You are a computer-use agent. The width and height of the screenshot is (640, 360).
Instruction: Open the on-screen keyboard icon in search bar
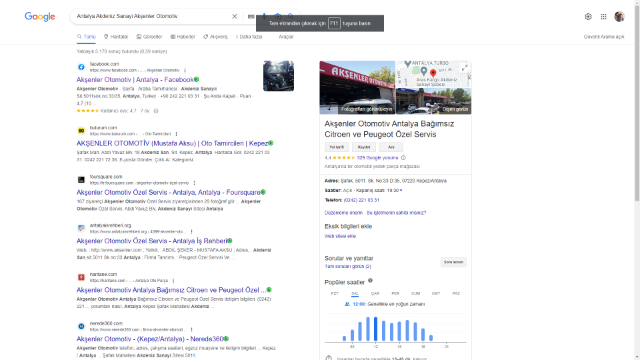[x=251, y=16]
